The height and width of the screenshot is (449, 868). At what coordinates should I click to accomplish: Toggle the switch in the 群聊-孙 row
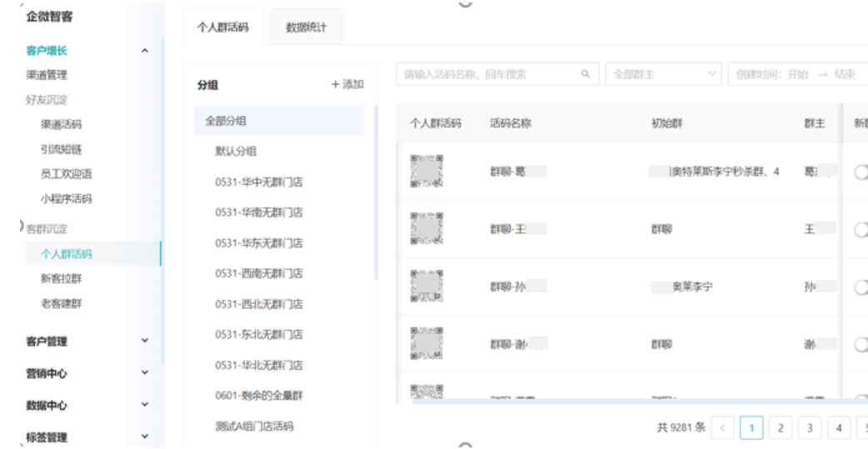pyautogui.click(x=861, y=287)
